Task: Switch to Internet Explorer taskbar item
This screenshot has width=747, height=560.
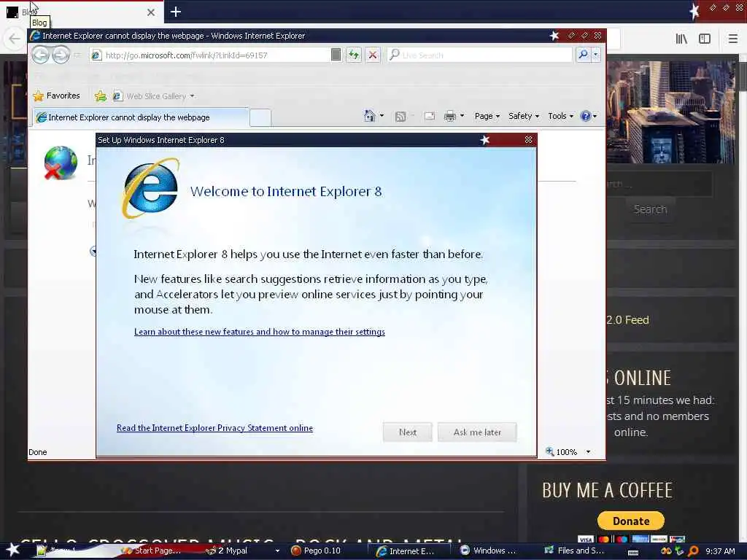Action: click(x=409, y=551)
